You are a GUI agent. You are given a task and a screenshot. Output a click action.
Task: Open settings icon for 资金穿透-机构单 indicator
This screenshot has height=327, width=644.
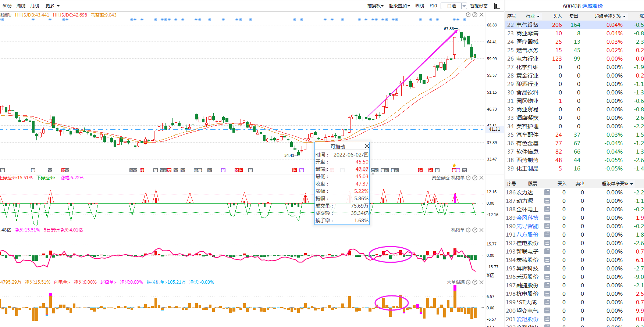[468, 178]
